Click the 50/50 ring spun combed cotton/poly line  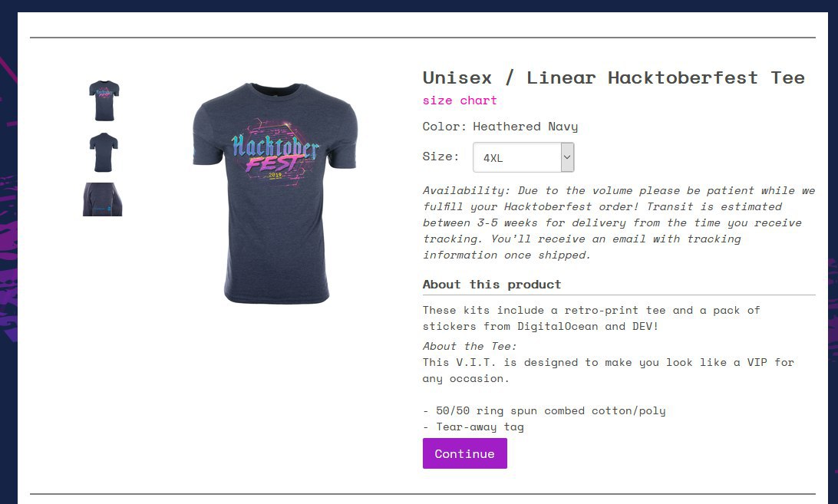coord(544,411)
